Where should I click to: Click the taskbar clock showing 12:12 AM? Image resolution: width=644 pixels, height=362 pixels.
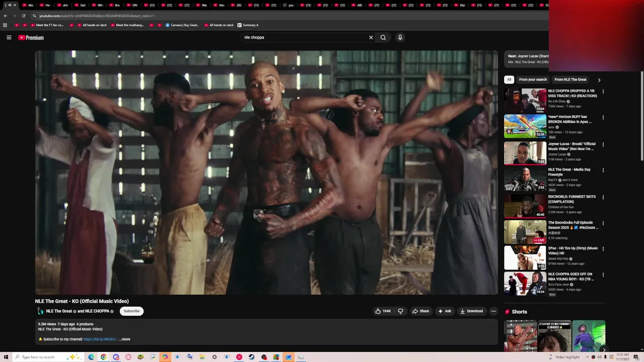(622, 357)
